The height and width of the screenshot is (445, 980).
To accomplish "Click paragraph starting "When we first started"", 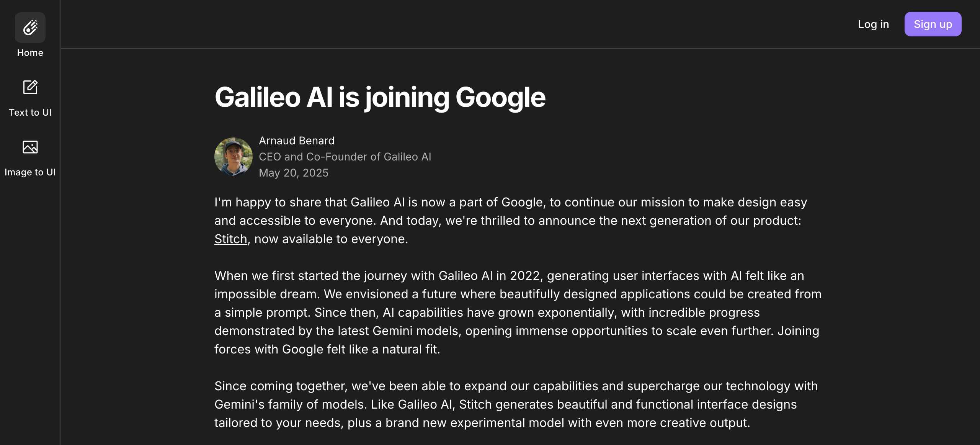I will coord(518,312).
